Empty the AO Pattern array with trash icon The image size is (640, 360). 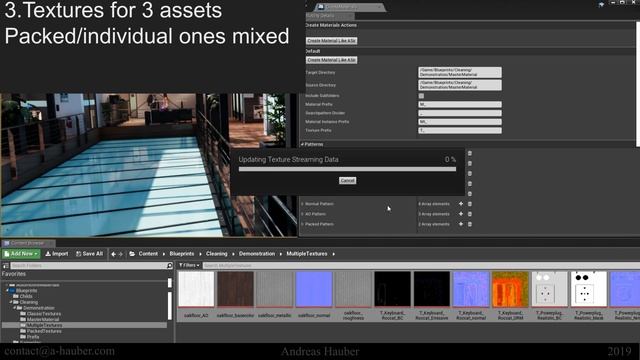470,214
